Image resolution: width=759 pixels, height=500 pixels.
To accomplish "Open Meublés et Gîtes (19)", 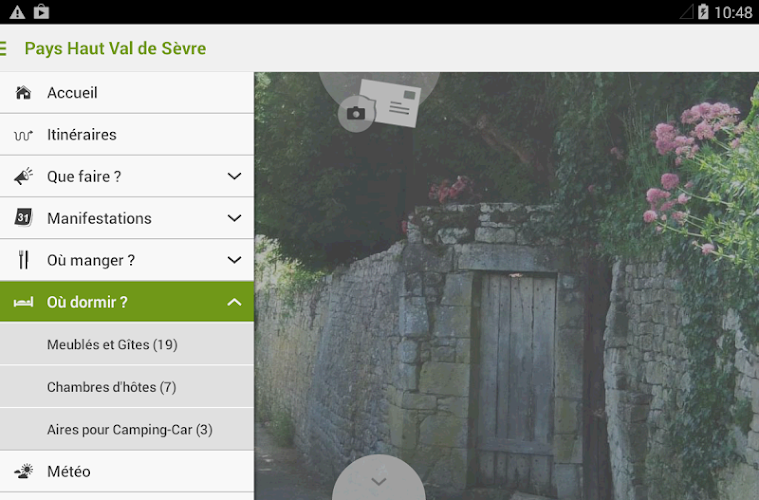I will coord(127,344).
